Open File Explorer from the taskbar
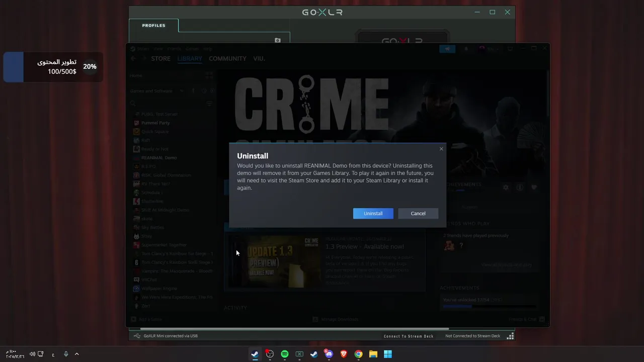 pyautogui.click(x=373, y=354)
